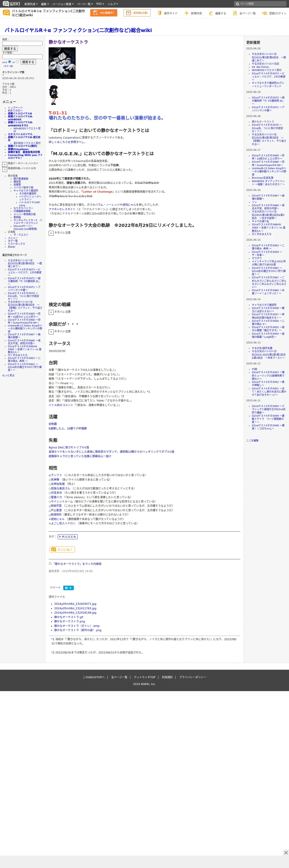Viewport: 289px width, 868px height.
Task: Click the Lobotomy character artwork thumbnail
Action: 62,63
